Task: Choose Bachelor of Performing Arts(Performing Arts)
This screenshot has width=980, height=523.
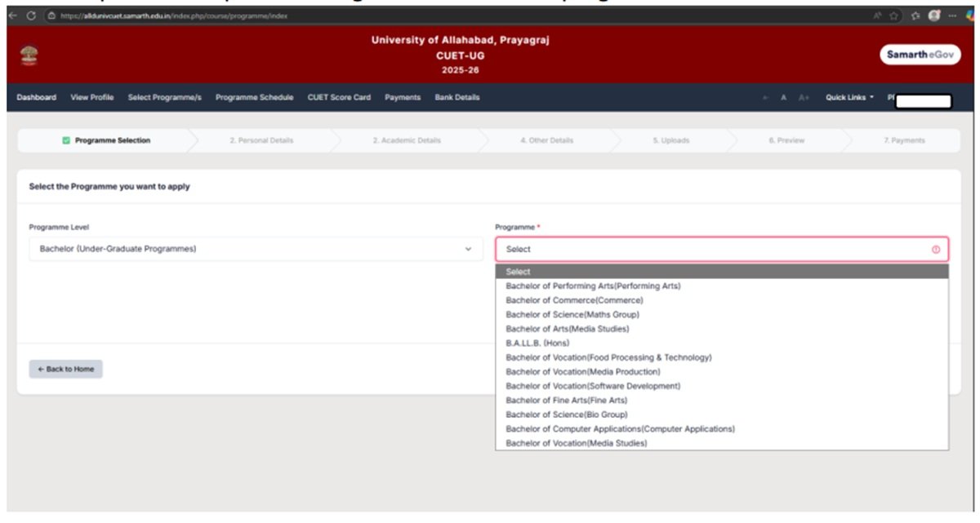Action: 722,286
